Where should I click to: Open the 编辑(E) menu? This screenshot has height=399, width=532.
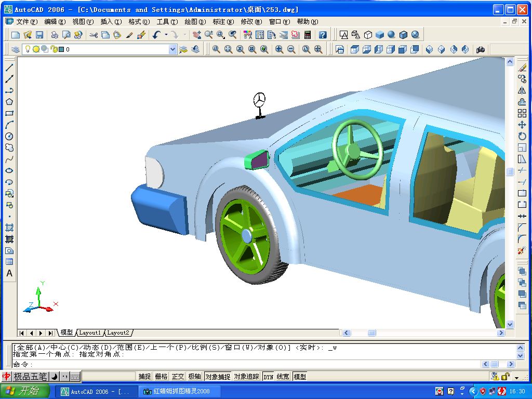pyautogui.click(x=55, y=22)
